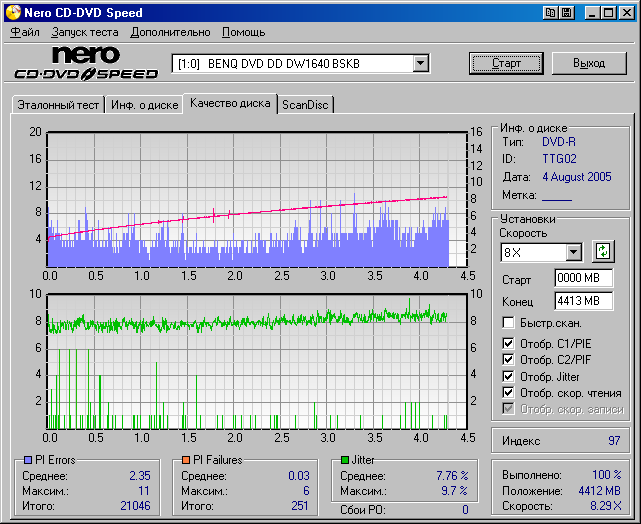This screenshot has height=524, width=641.
Task: Open the Файл menu
Action: 25,32
